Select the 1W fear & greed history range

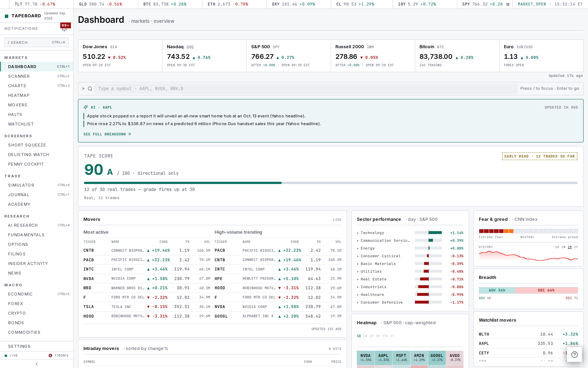563,247
